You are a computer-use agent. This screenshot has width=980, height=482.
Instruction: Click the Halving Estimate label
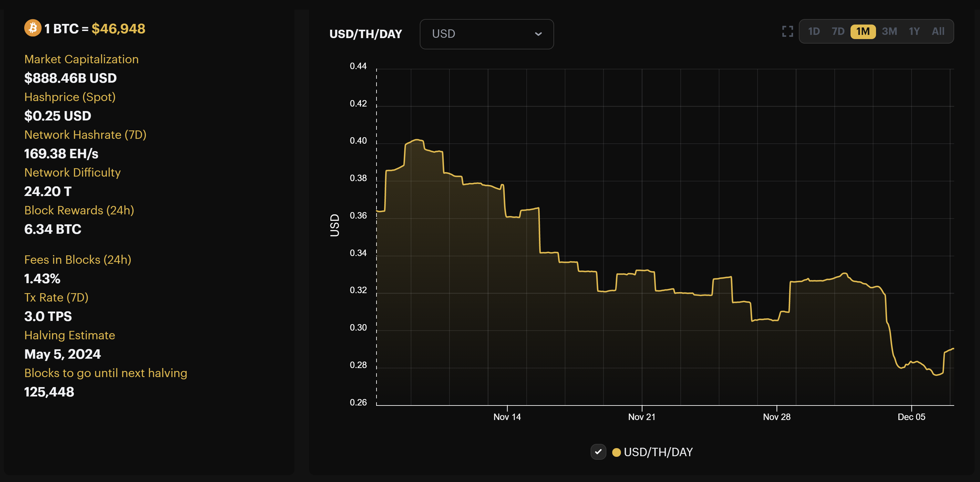tap(69, 335)
